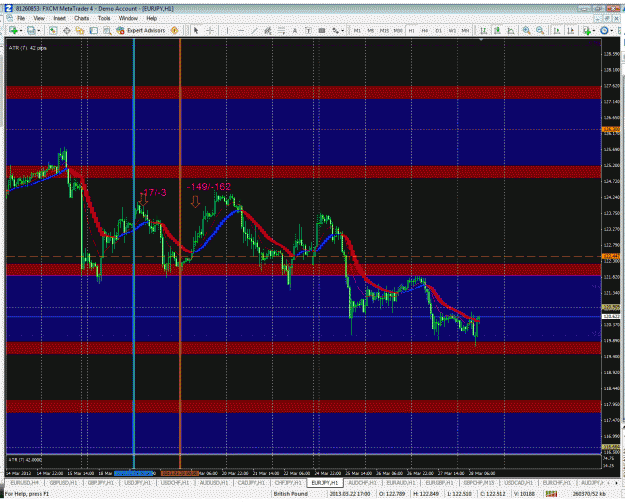The width and height of the screenshot is (625, 502).
Task: Open the Strategy Tester magnifier icon
Action: (x=107, y=30)
